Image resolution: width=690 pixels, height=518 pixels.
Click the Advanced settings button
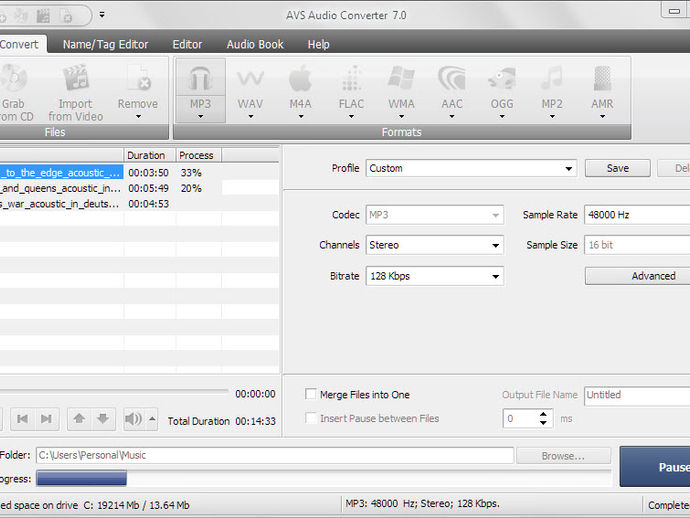point(638,276)
